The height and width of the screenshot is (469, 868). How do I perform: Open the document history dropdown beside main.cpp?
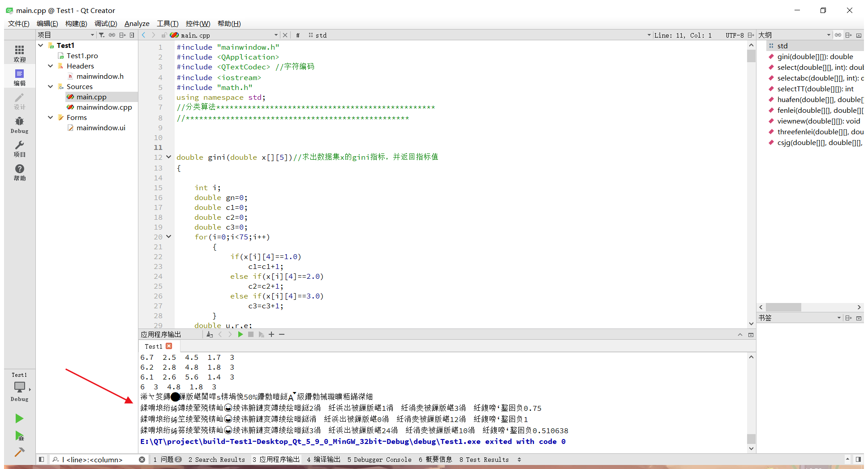coord(276,35)
